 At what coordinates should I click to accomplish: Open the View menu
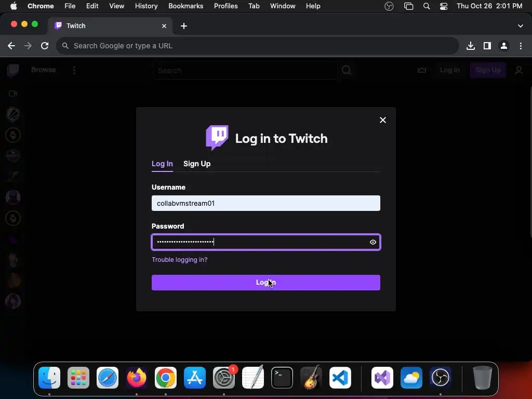click(x=117, y=6)
